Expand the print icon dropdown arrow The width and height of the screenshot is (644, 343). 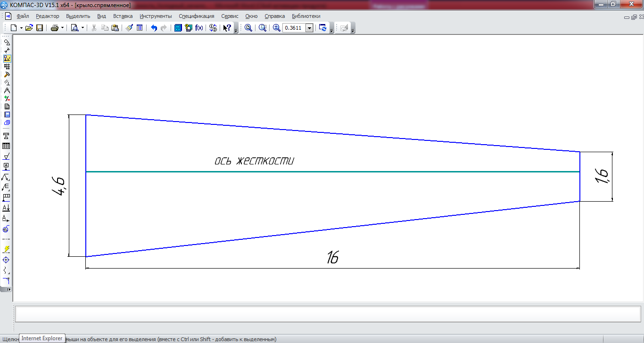pos(62,28)
